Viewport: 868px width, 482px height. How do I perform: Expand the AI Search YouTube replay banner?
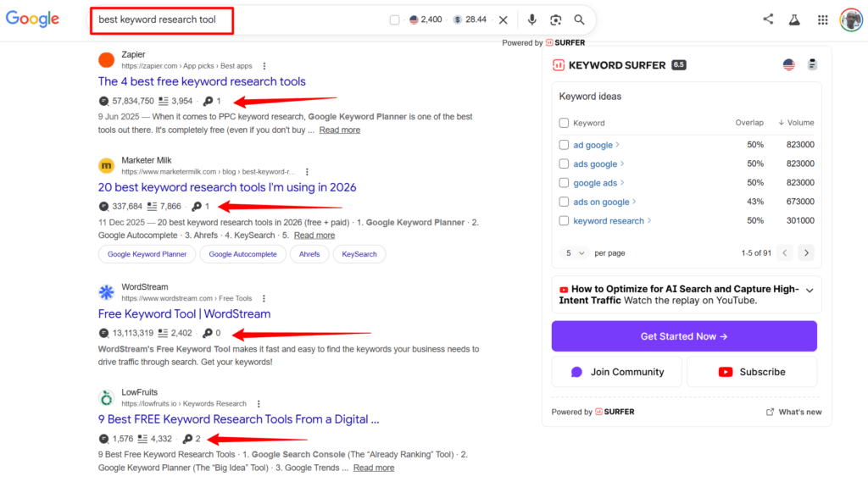pos(810,291)
